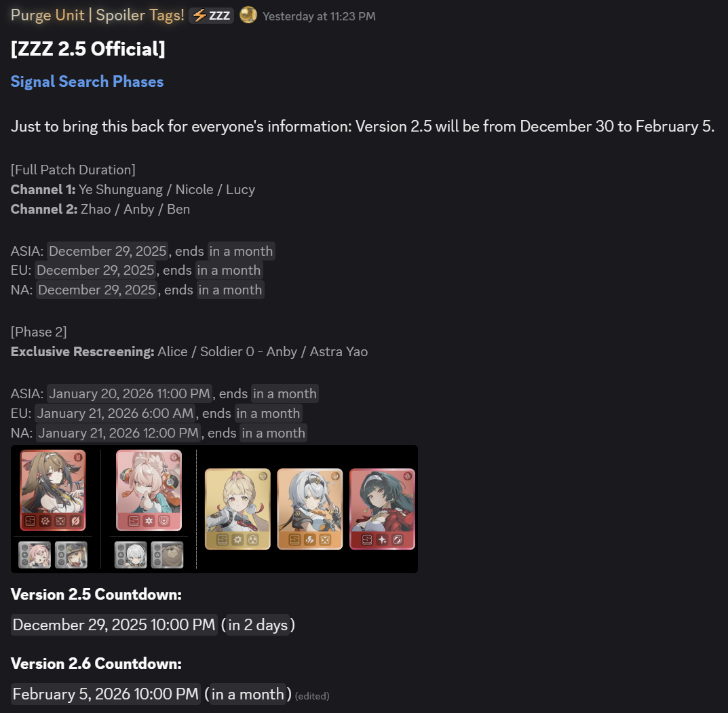Screen dimensions: 728x713
Task: Click the Astra Yao red character card
Action: coord(382,509)
